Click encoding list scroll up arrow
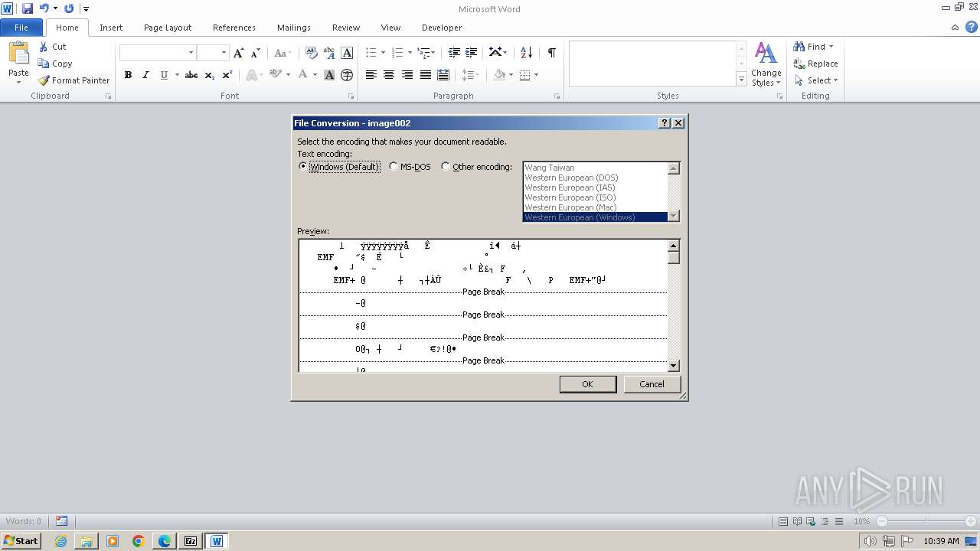 [674, 168]
